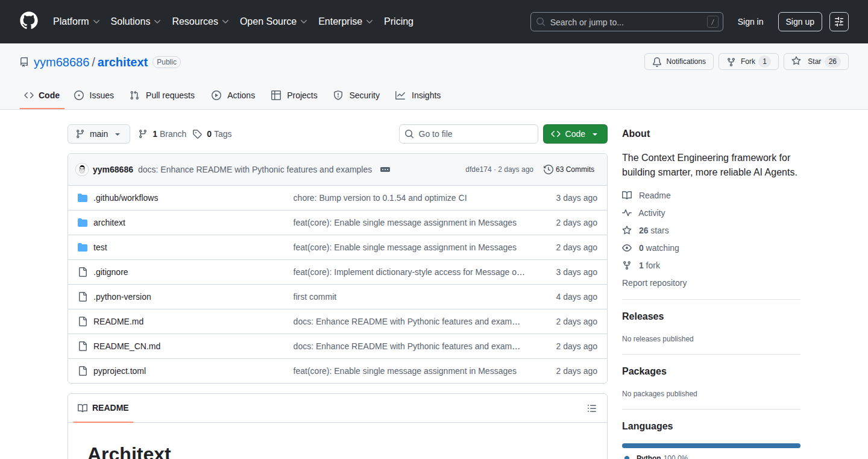Open the Platform dropdown menu
The width and height of the screenshot is (868, 459).
[x=76, y=21]
